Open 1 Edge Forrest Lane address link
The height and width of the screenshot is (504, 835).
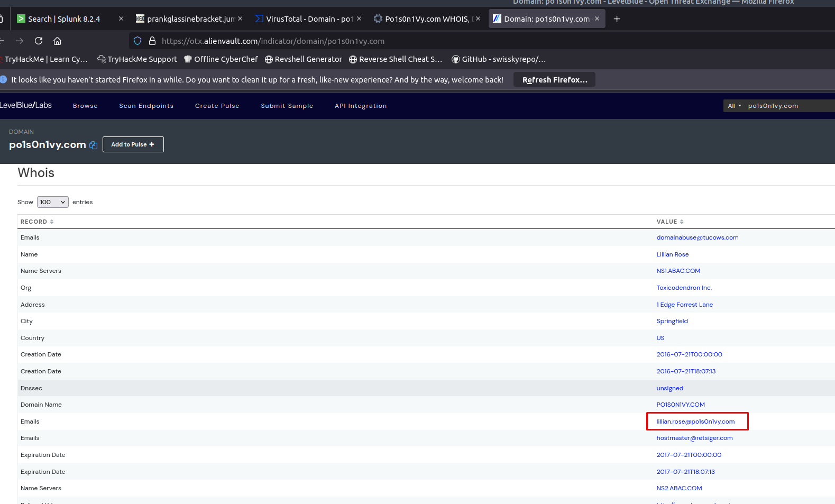[685, 305]
